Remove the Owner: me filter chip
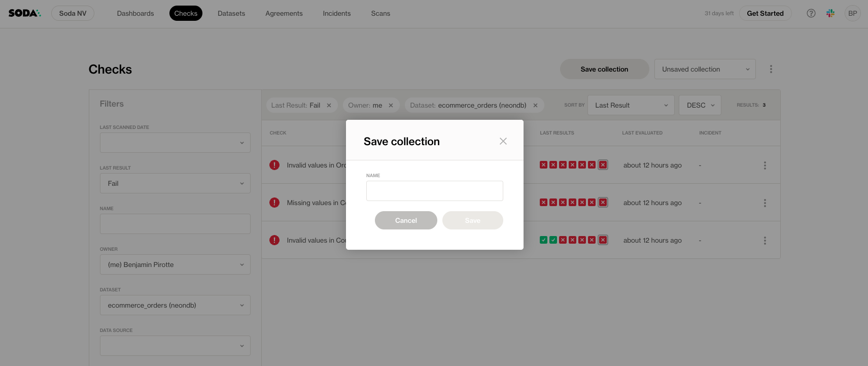The height and width of the screenshot is (366, 868). (391, 106)
